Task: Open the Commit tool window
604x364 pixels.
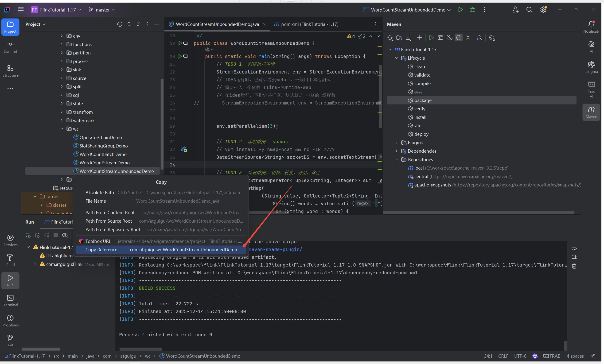Action: coord(10,47)
